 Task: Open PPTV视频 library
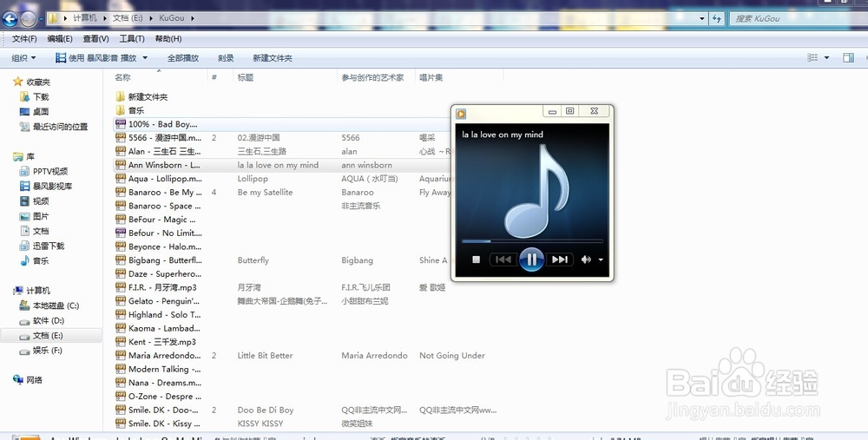[x=49, y=172]
